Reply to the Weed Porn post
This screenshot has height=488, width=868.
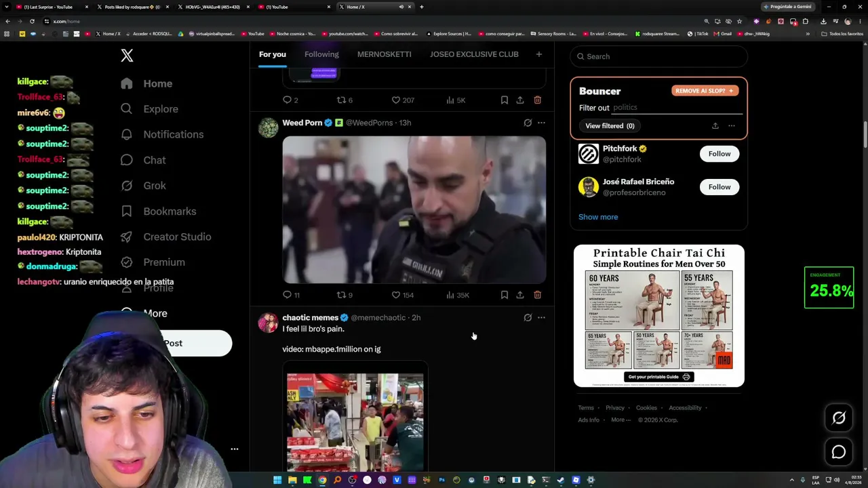click(292, 295)
